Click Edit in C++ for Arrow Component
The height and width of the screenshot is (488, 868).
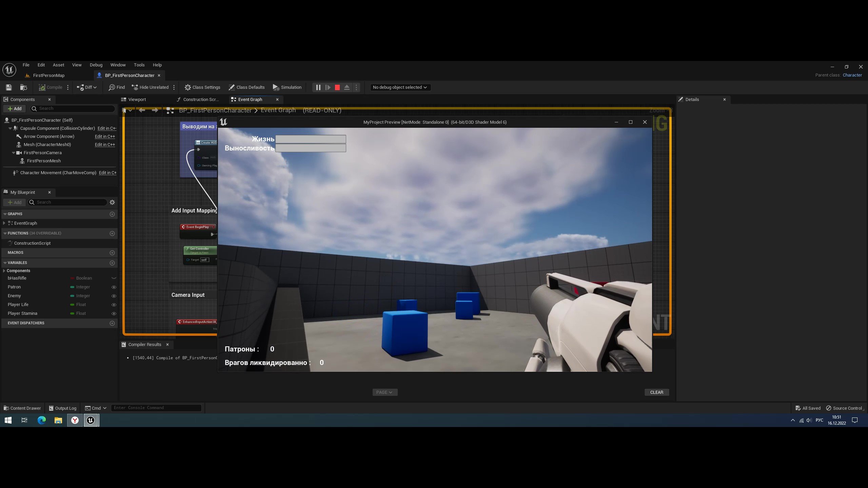pos(104,136)
